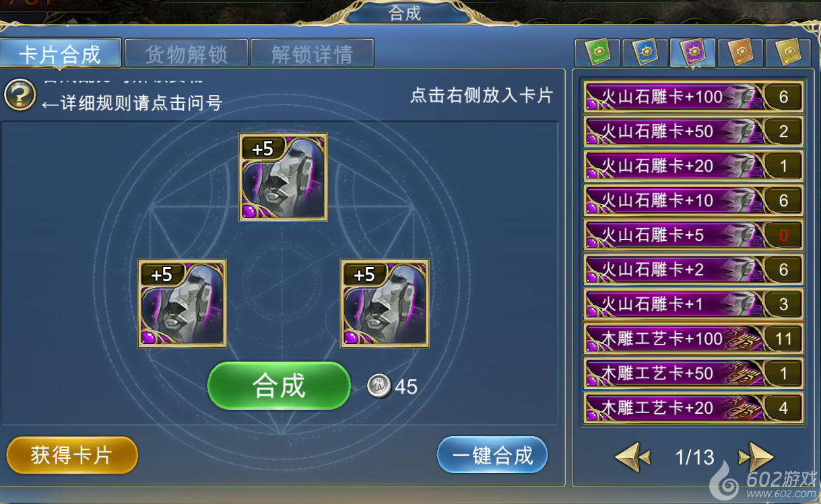The width and height of the screenshot is (821, 504).
Task: Open the 解锁详情 tab
Action: pyautogui.click(x=312, y=54)
